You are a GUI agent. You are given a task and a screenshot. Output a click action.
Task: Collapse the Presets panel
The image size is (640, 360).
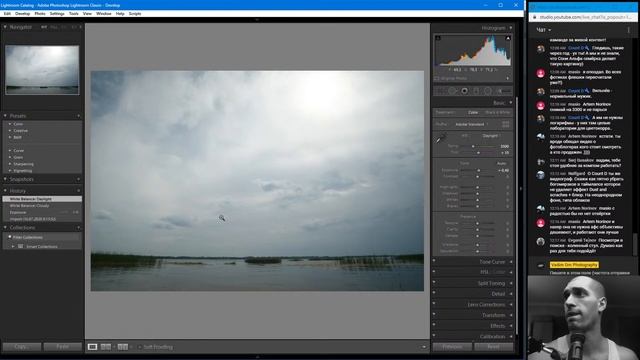point(5,116)
